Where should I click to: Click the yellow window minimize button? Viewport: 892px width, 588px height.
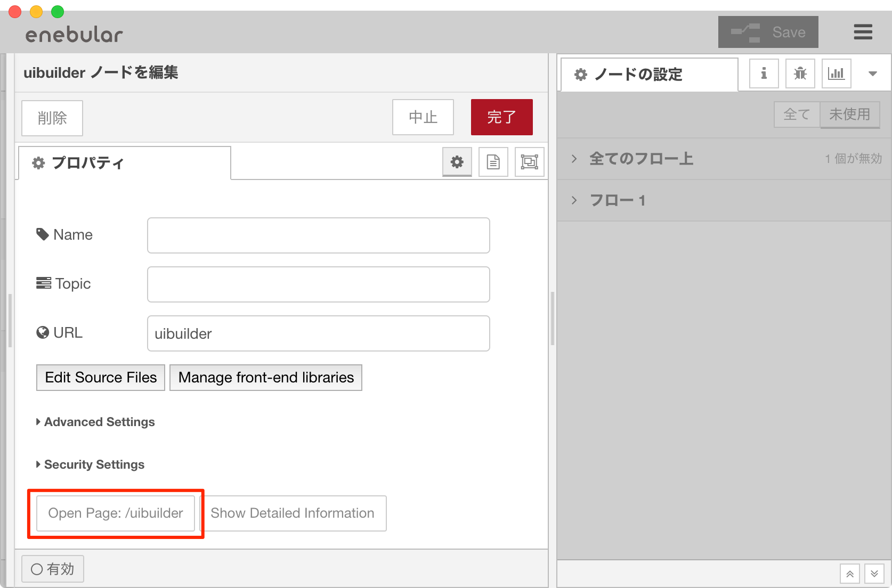(36, 12)
